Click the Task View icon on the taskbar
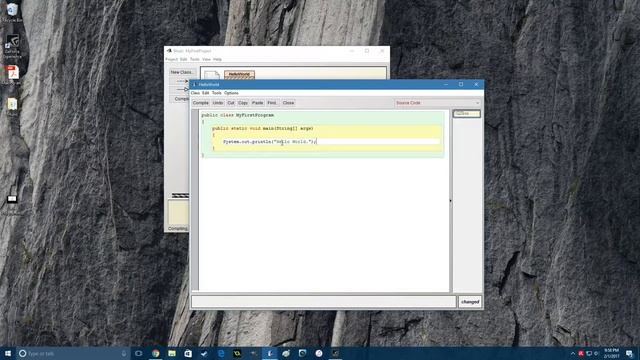 (138, 353)
